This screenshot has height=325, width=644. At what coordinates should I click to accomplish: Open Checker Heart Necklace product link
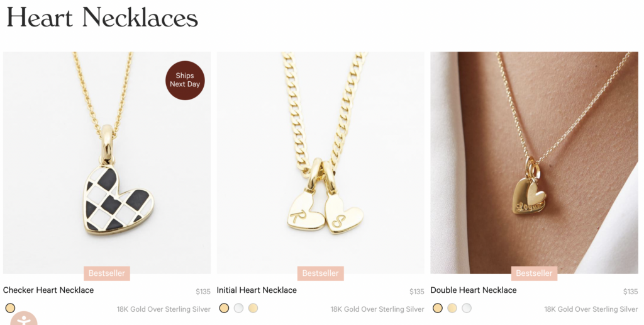(48, 290)
